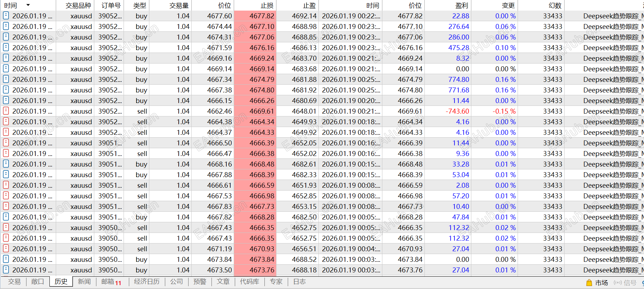Image resolution: width=644 pixels, height=289 pixels.
Task: Select the order icon beside the 4671.59 entry
Action: [x=6, y=47]
